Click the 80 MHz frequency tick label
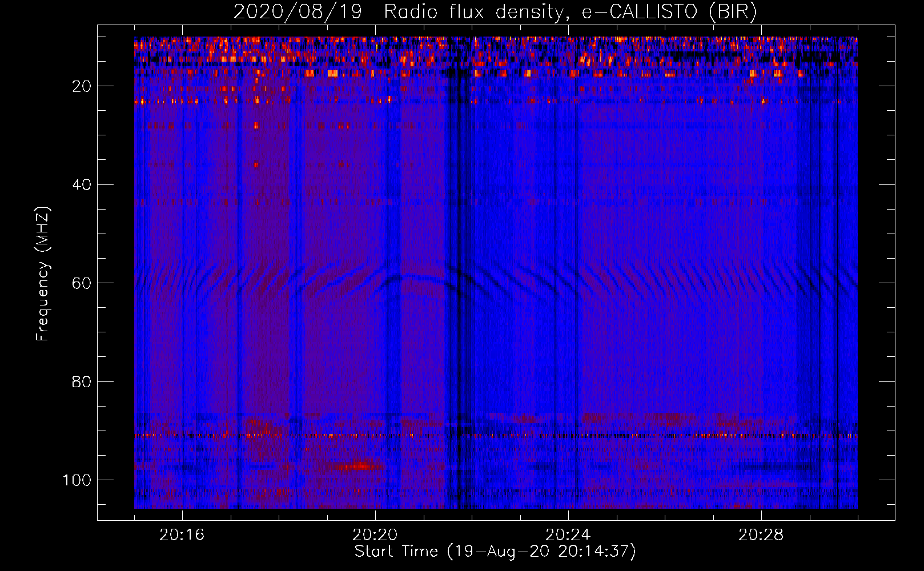Screen dimensions: 924x571 point(82,381)
